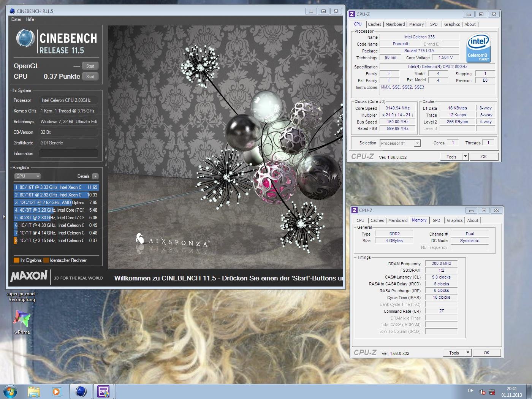Select ranking row 8C/16T @ 3.33 GHz
Image resolution: width=532 pixels, height=399 pixels.
point(56,187)
